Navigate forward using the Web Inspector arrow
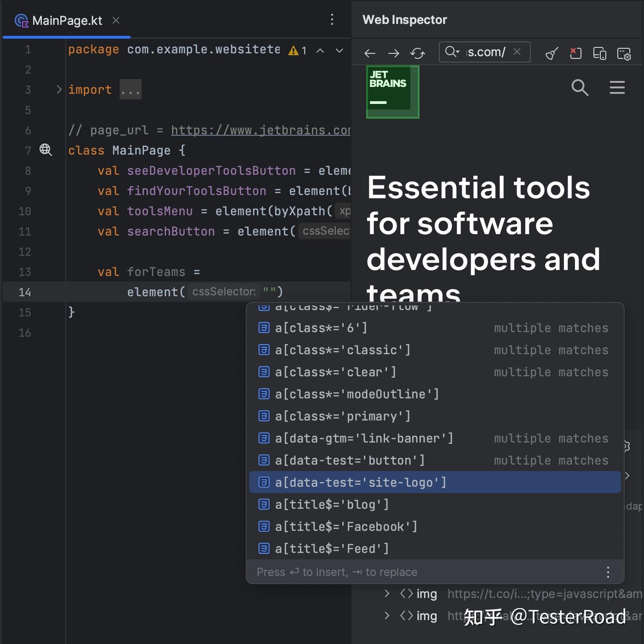644x644 pixels. pos(393,53)
